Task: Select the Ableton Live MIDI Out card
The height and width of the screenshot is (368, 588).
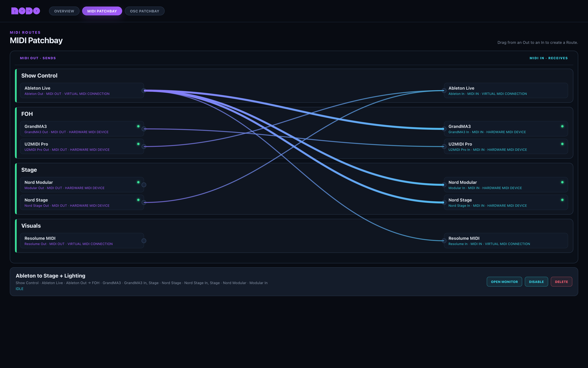Action: (82, 91)
